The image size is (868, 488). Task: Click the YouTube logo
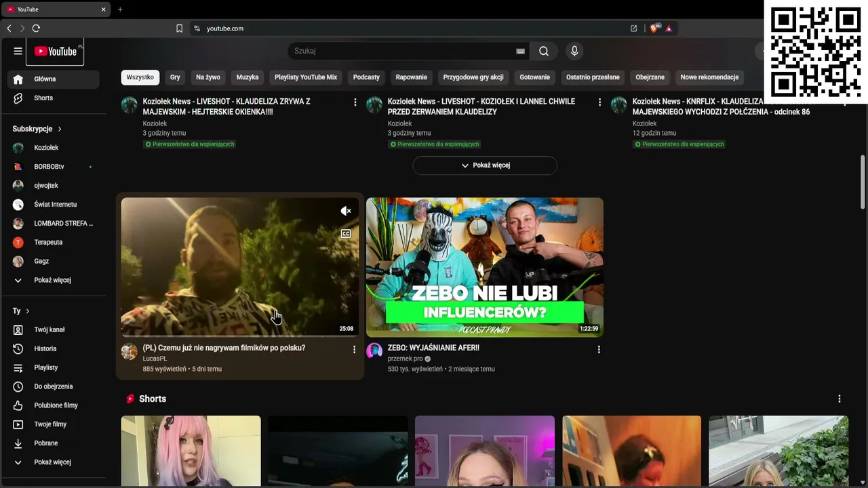click(55, 52)
